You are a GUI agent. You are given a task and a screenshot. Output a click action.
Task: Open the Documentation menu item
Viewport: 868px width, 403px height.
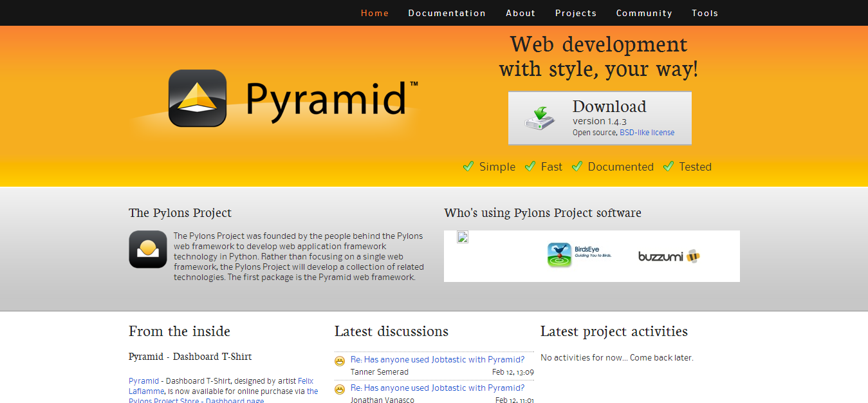[x=447, y=13]
